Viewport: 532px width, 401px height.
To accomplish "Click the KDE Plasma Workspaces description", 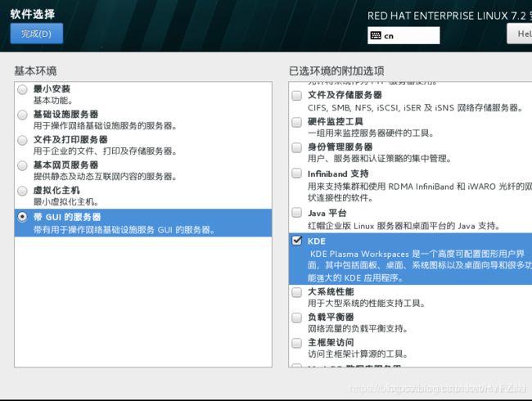I will click(420, 266).
